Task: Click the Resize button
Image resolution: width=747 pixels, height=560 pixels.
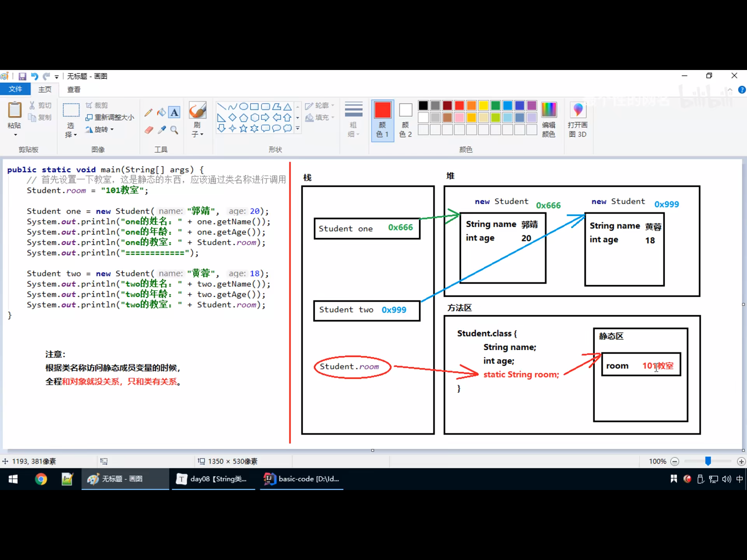Action: tap(110, 117)
